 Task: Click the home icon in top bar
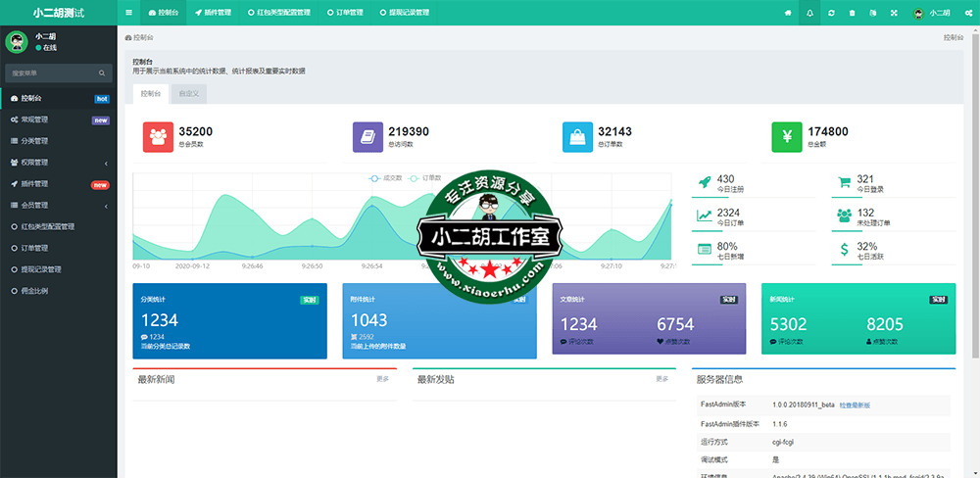pos(789,13)
